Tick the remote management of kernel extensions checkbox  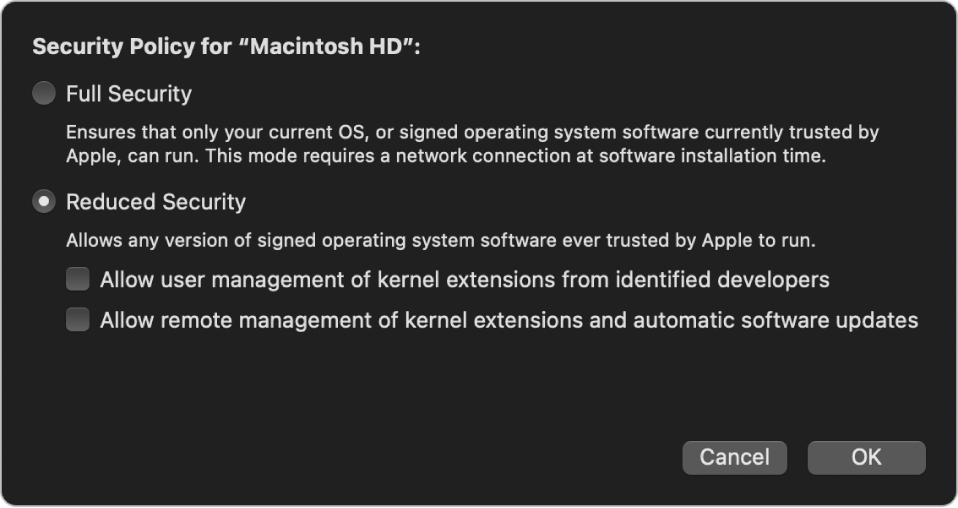pos(78,320)
